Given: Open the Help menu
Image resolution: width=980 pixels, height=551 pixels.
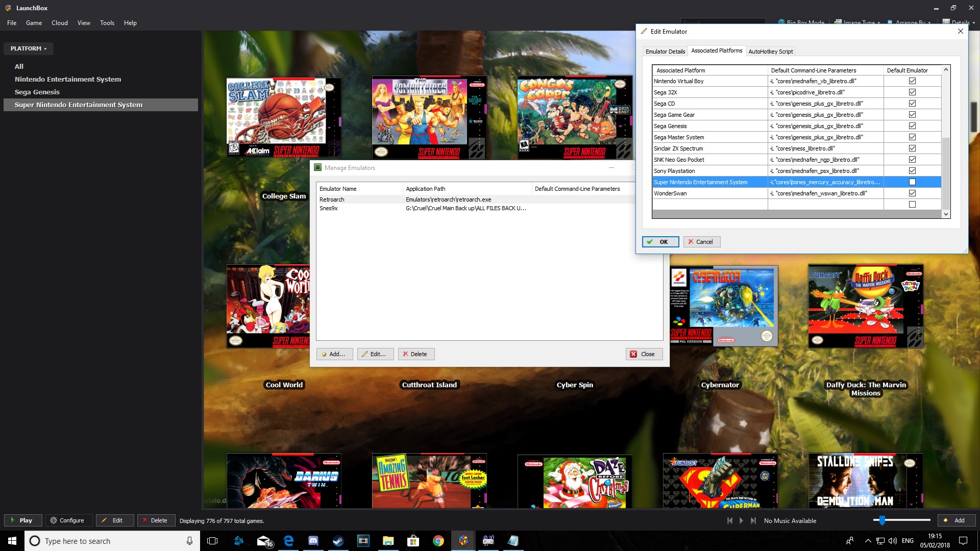Looking at the screenshot, I should click(130, 23).
